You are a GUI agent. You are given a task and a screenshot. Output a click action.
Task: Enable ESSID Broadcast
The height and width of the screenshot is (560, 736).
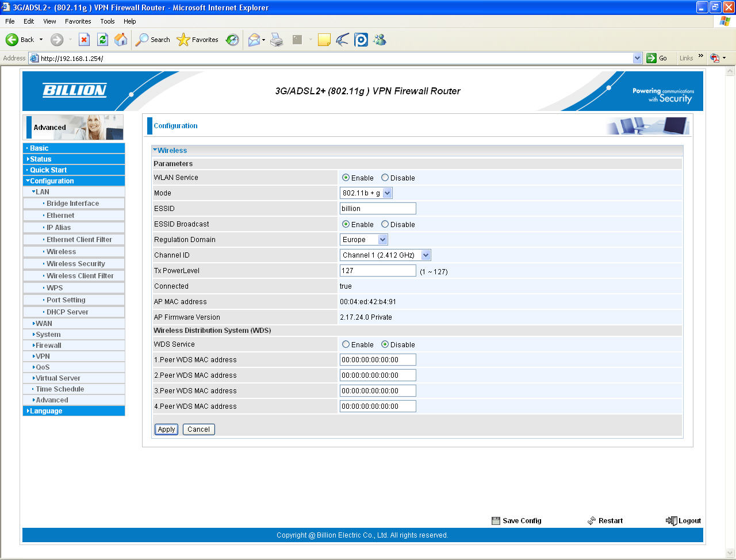(x=346, y=224)
